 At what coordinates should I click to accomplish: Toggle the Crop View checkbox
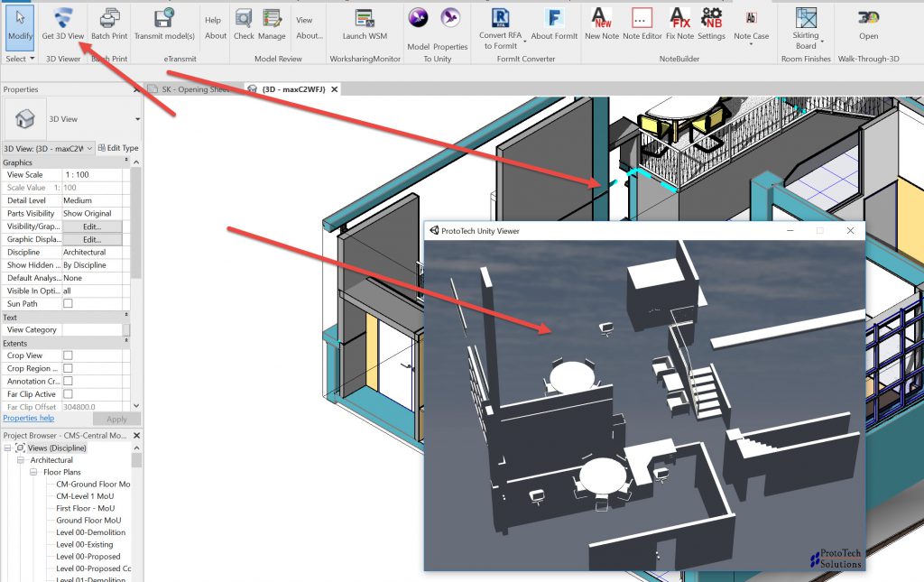[x=68, y=356]
